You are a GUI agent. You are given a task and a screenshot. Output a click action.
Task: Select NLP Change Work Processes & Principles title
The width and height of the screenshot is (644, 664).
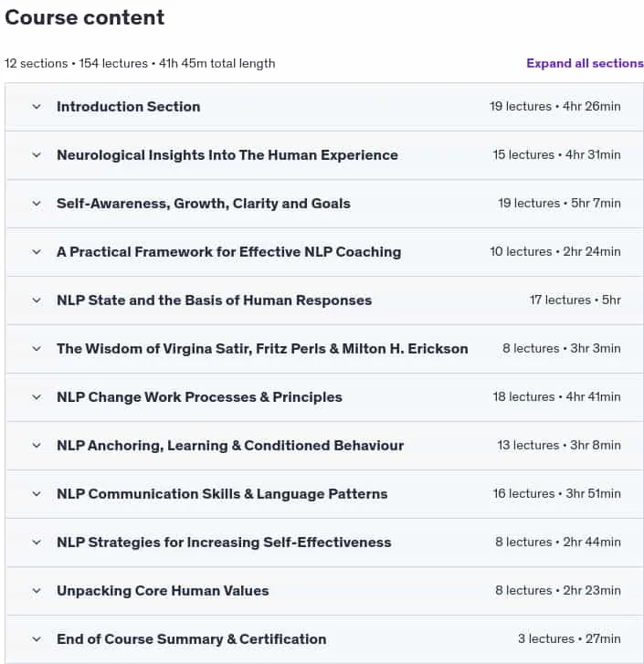199,397
